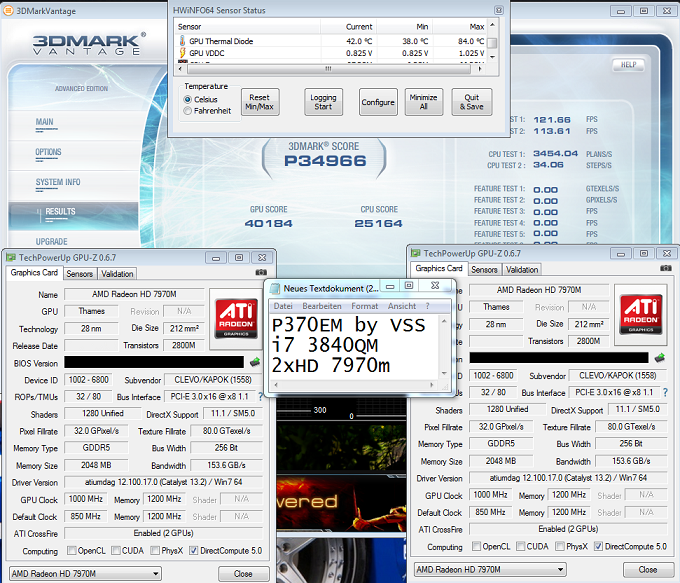Click left GPU-Z title bar app icon
Screen dimensions: 680x583
11,258
